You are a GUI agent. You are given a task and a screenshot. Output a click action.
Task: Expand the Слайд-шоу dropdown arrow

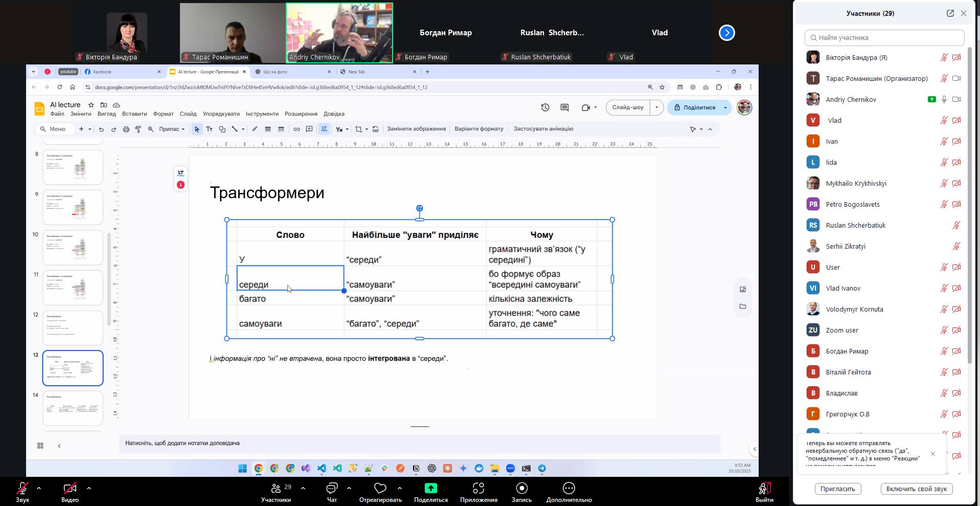(656, 107)
